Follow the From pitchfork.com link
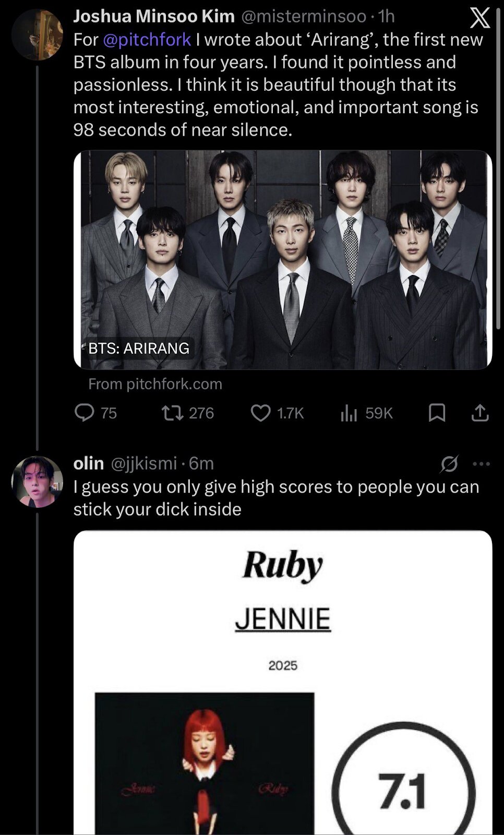Viewport: 504px width, 835px height. (x=155, y=384)
